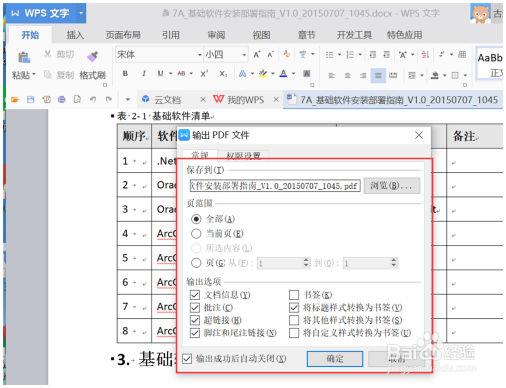Align text left
This screenshot has width=506, height=388.
pos(331,75)
